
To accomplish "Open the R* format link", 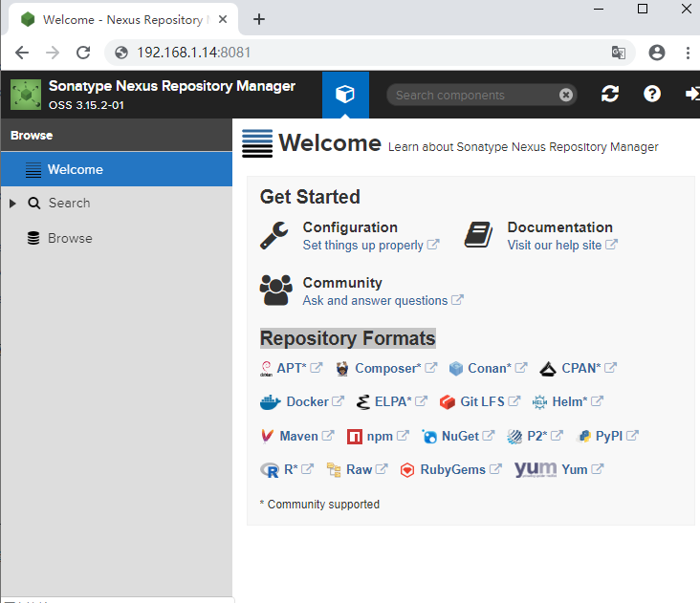I will point(291,469).
